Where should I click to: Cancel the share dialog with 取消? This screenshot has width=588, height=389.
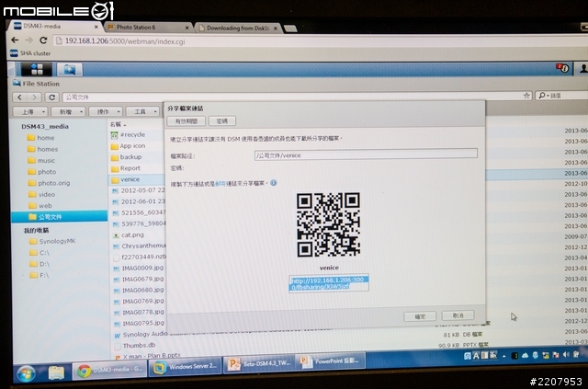click(458, 315)
